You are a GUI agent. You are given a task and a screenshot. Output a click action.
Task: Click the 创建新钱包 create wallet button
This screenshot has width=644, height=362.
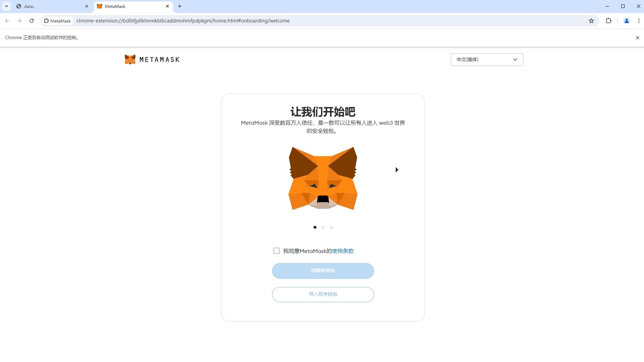point(323,270)
